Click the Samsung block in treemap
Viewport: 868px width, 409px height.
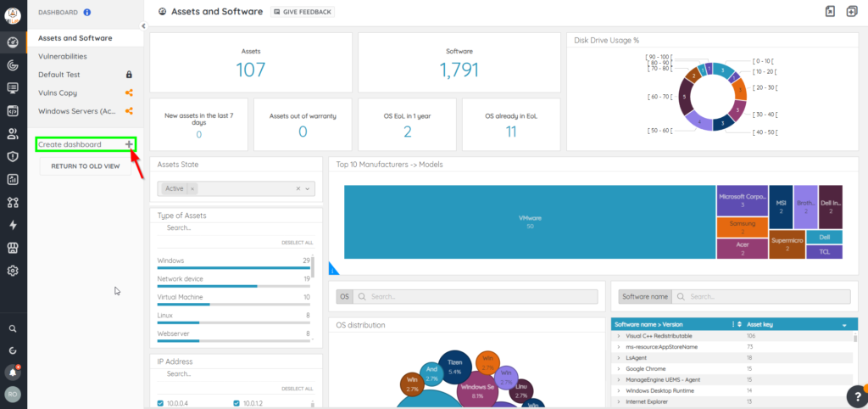(742, 227)
